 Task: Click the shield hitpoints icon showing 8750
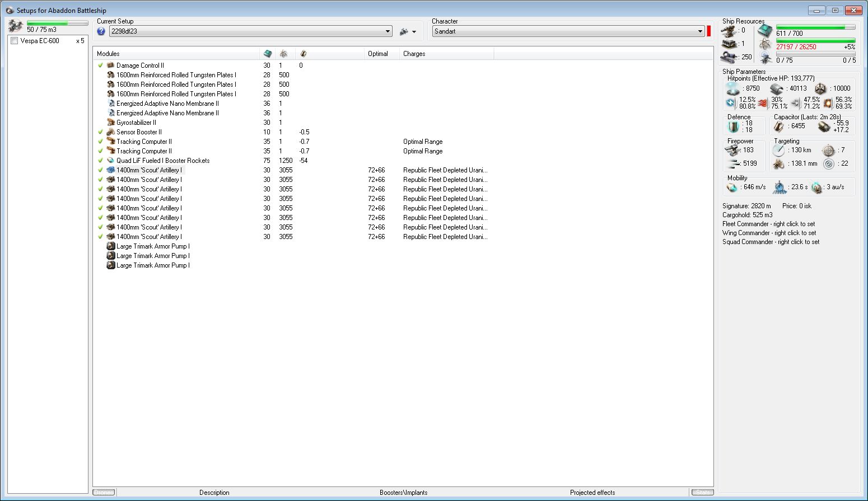coord(733,88)
